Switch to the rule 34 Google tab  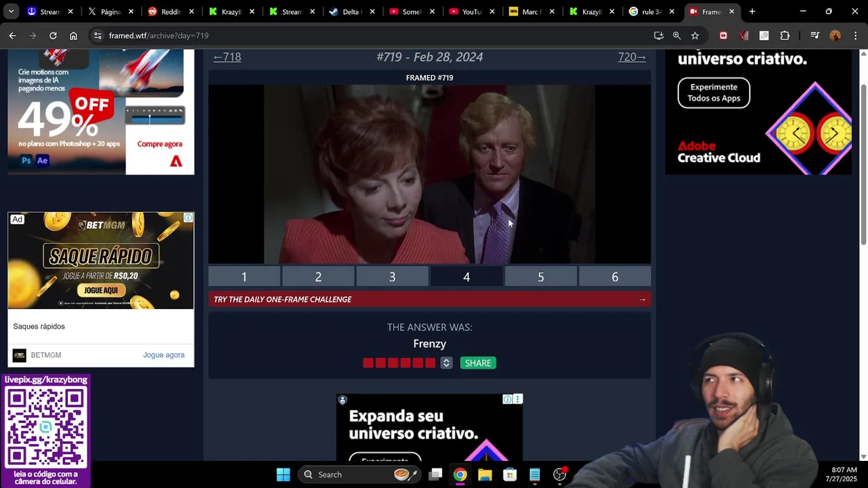[652, 12]
